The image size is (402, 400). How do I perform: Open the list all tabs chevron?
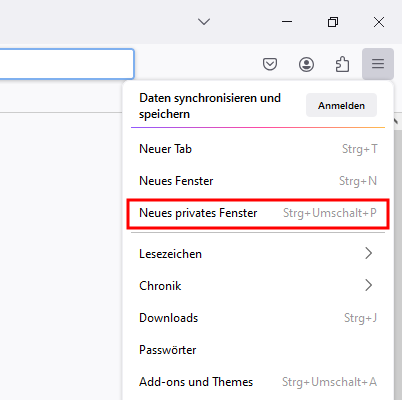point(204,22)
